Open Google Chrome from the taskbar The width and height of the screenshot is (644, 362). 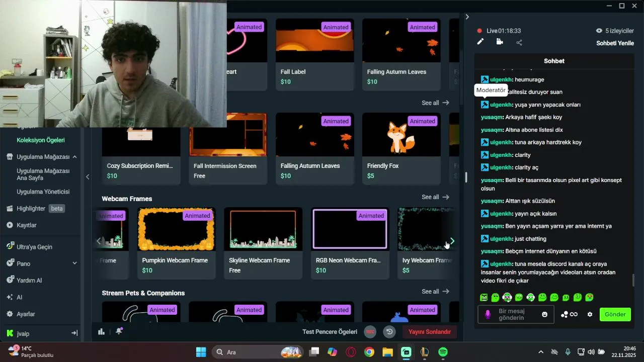click(369, 352)
